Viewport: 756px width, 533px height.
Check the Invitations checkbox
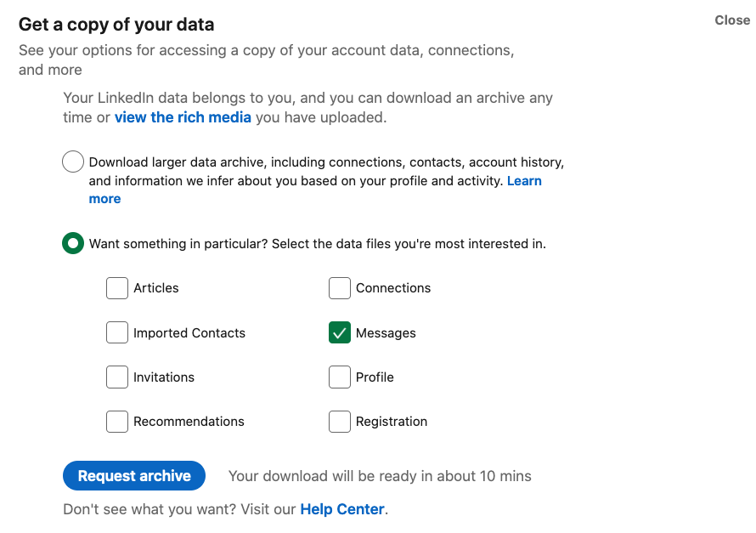click(117, 377)
